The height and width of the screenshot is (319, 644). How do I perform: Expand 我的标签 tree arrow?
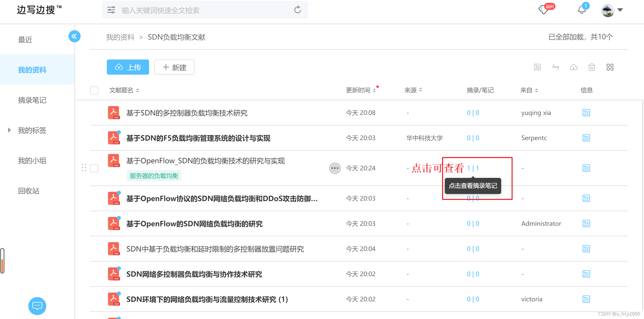point(10,130)
